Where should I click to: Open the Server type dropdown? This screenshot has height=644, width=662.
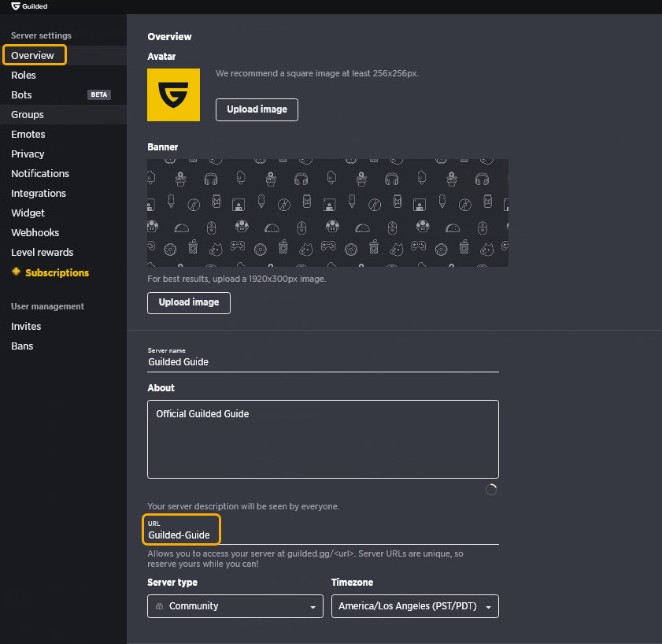235,606
